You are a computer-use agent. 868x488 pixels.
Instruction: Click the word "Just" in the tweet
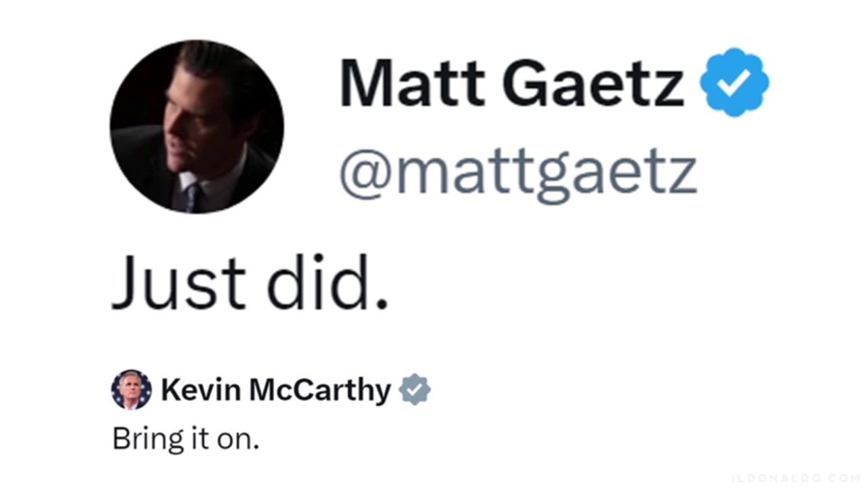[x=178, y=283]
